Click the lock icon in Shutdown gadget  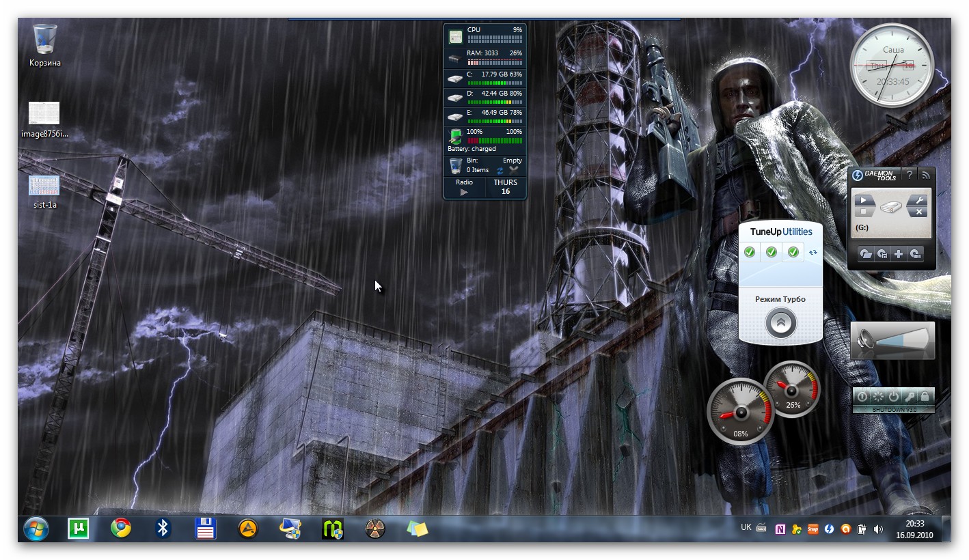point(925,396)
